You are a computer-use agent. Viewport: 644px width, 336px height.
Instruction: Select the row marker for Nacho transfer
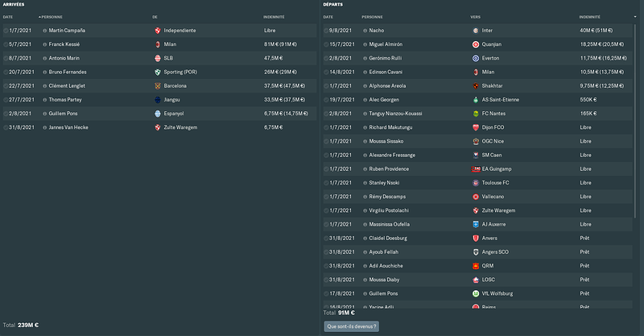(x=326, y=31)
